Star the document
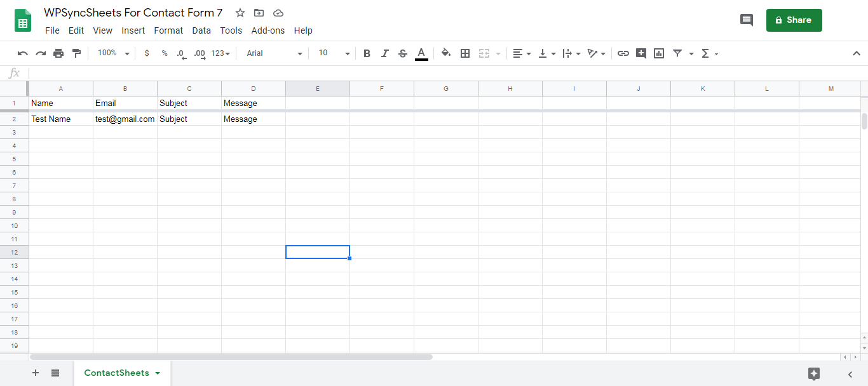 pos(240,13)
